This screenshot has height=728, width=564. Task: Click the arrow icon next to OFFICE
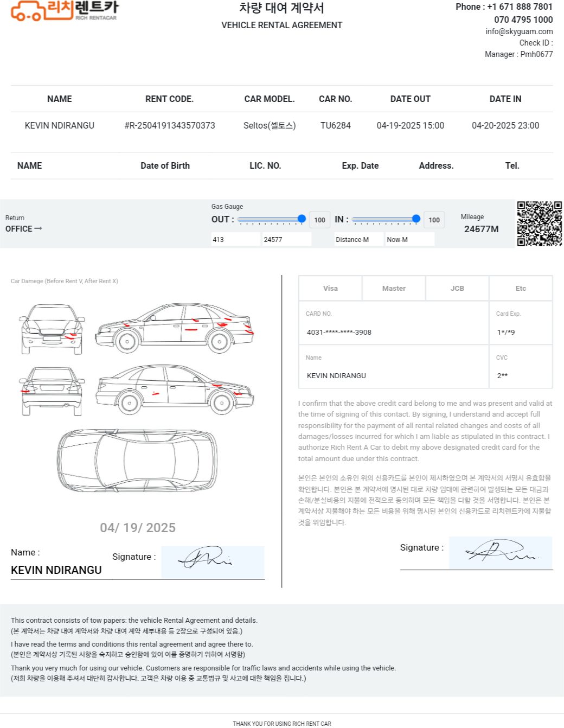point(38,229)
